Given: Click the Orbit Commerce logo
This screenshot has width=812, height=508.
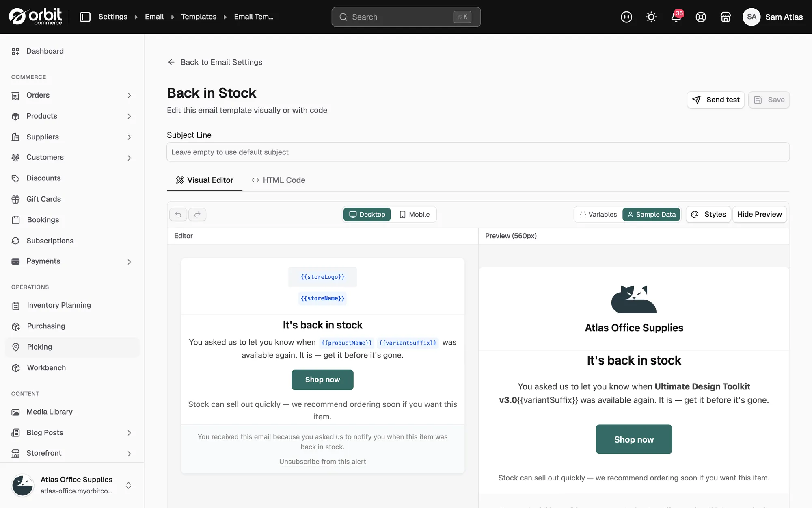Looking at the screenshot, I should tap(36, 17).
